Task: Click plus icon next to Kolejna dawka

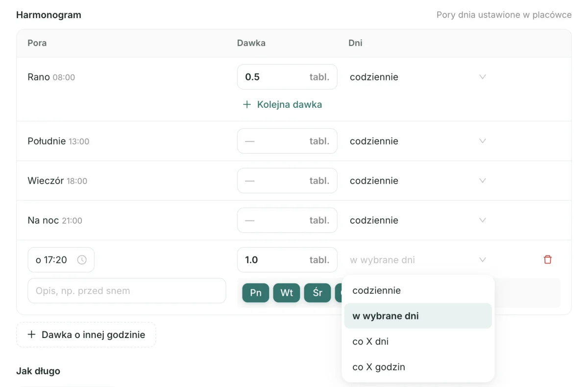Action: 247,104
